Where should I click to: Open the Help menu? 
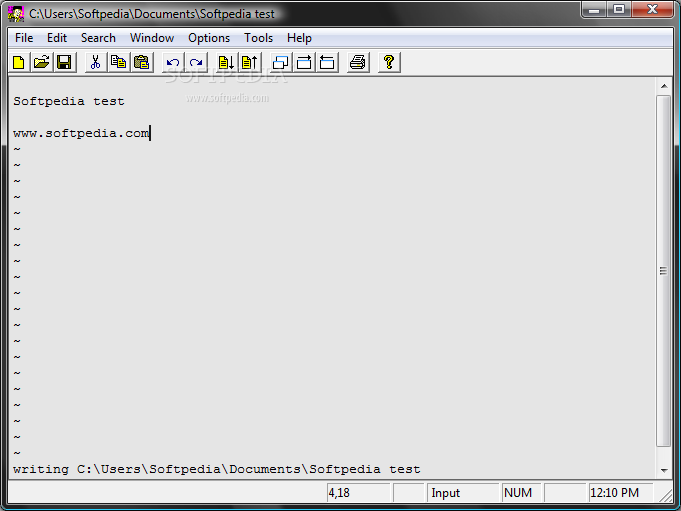(x=299, y=38)
